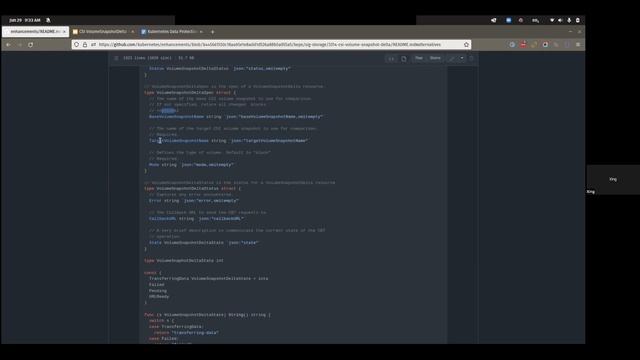The height and width of the screenshot is (360, 640).
Task: Open the Blame view
Action: click(435, 58)
